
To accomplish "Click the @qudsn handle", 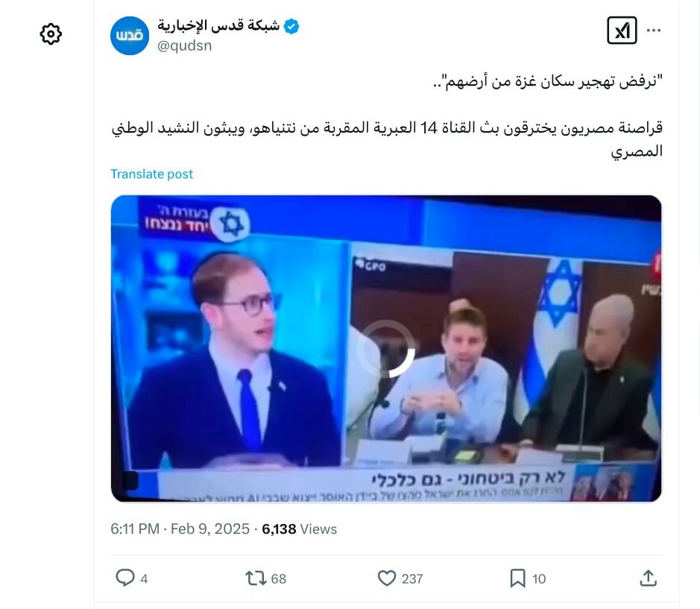I will pyautogui.click(x=184, y=45).
